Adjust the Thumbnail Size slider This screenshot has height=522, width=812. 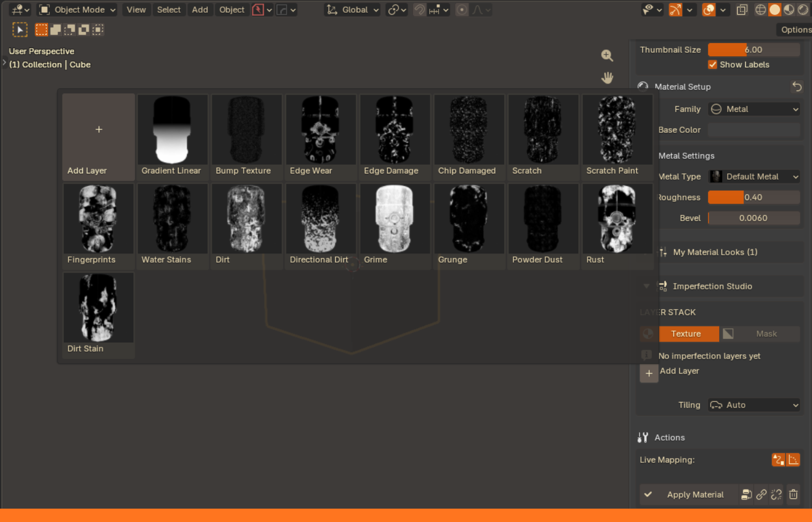click(754, 50)
